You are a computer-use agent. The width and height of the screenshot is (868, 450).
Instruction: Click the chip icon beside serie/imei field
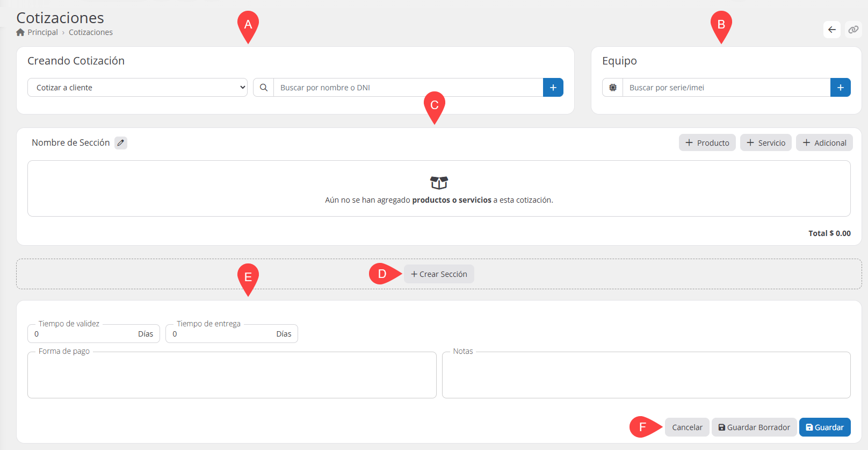click(612, 88)
